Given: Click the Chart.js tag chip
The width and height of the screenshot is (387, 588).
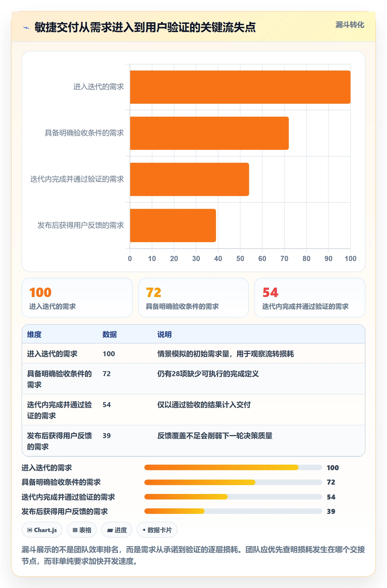Looking at the screenshot, I should pyautogui.click(x=42, y=530).
